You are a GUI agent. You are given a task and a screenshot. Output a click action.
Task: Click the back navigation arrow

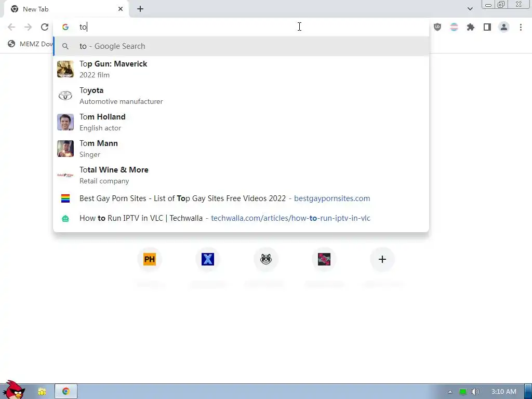[x=11, y=27]
